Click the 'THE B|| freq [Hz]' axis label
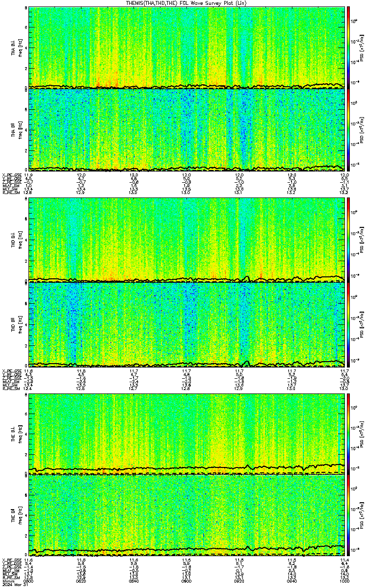The width and height of the screenshot is (368, 588). click(16, 515)
